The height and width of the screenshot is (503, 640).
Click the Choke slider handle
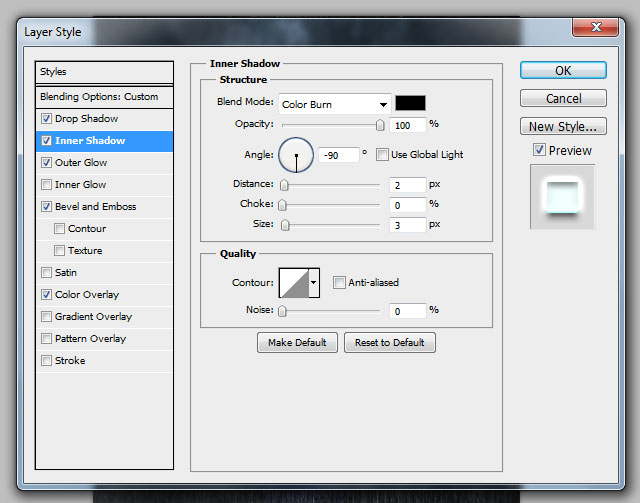click(282, 205)
